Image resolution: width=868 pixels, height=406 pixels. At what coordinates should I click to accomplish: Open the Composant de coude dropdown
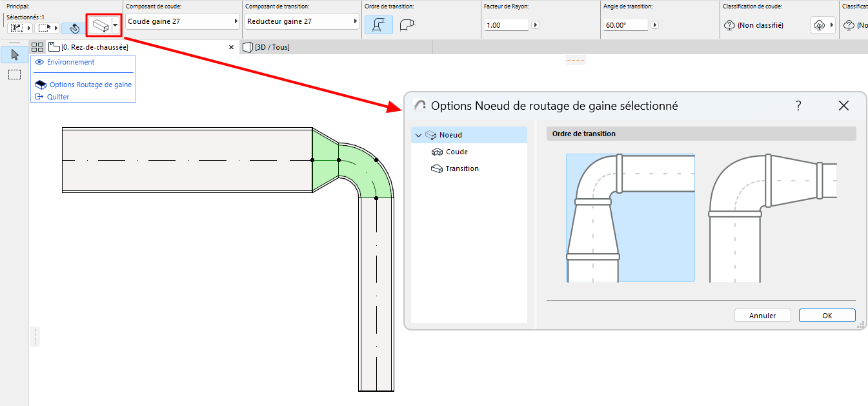pos(183,21)
